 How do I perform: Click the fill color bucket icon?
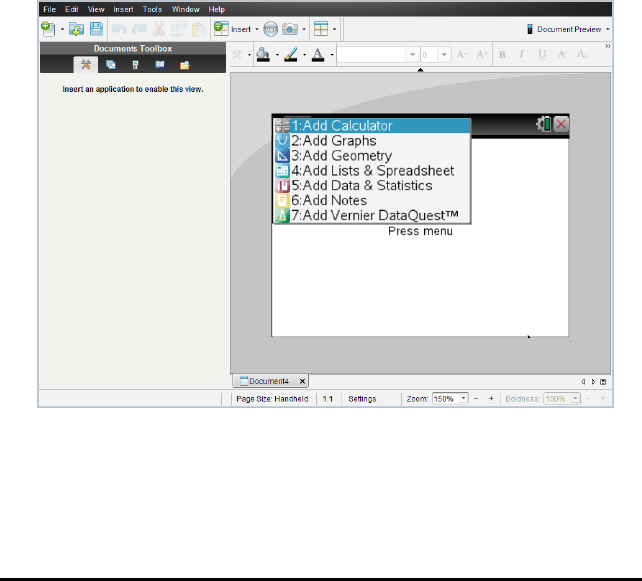click(x=263, y=54)
